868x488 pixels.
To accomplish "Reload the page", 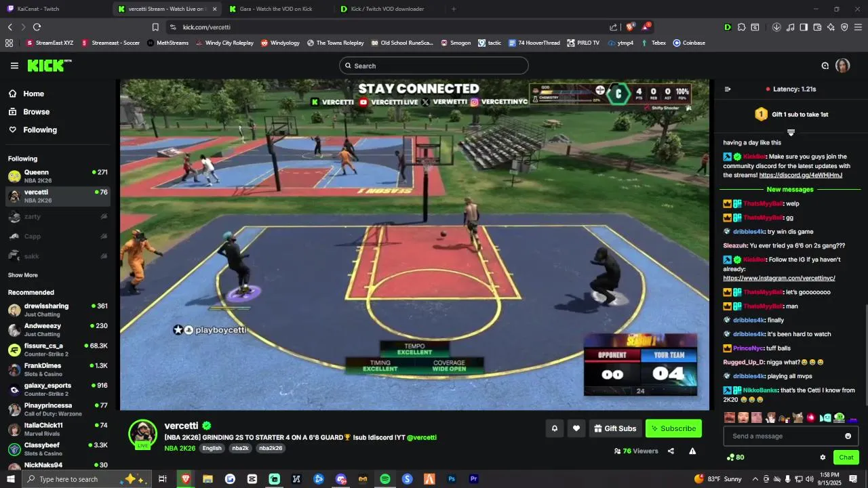I will point(37,27).
